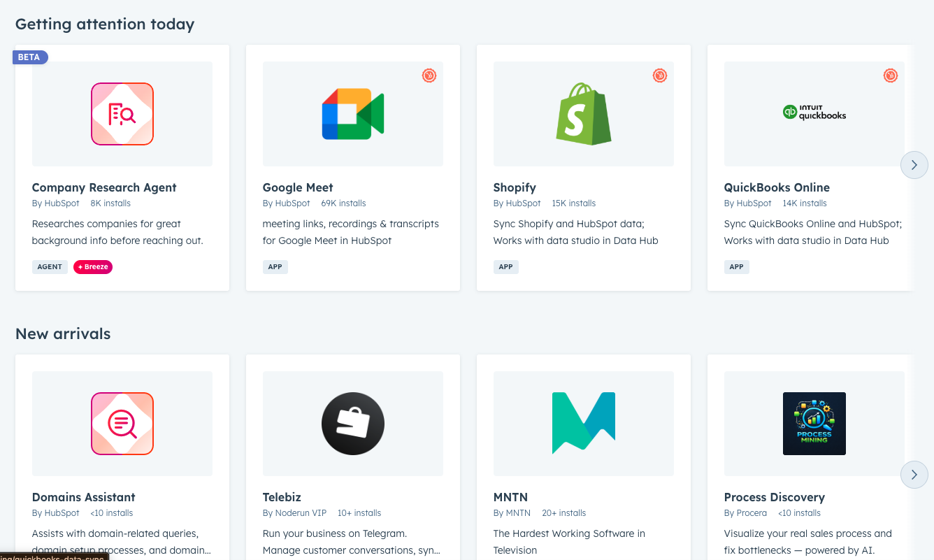The image size is (934, 560).
Task: Click 'The Hardest Working Software in' description
Action: click(569, 533)
